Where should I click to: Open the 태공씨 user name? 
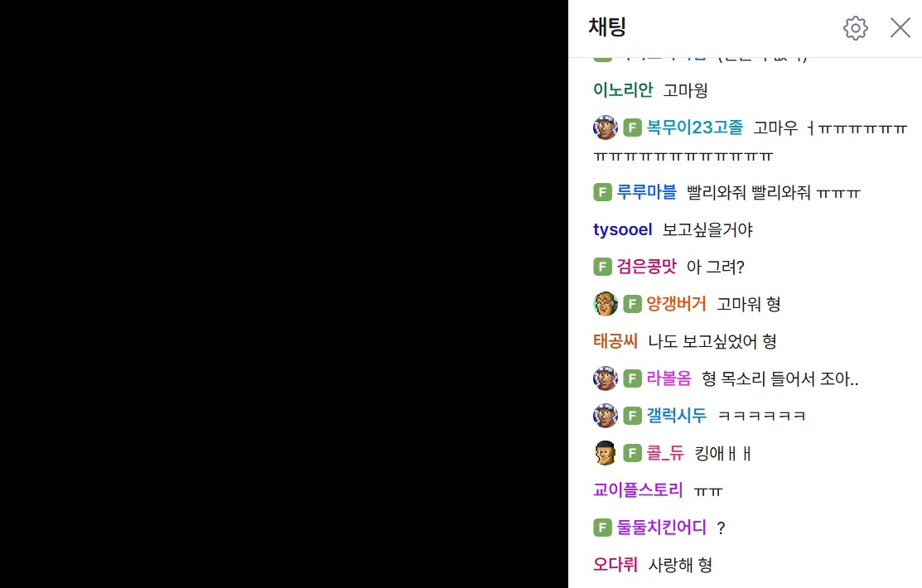pyautogui.click(x=615, y=341)
